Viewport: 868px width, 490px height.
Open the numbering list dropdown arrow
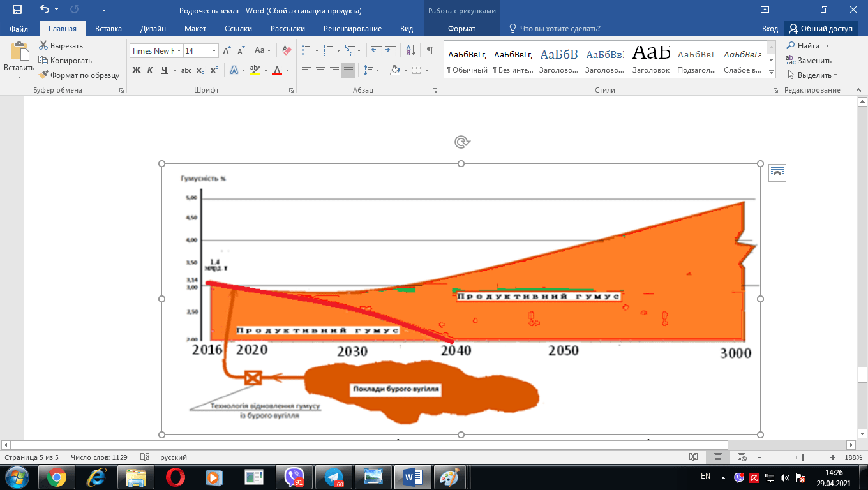(x=338, y=50)
